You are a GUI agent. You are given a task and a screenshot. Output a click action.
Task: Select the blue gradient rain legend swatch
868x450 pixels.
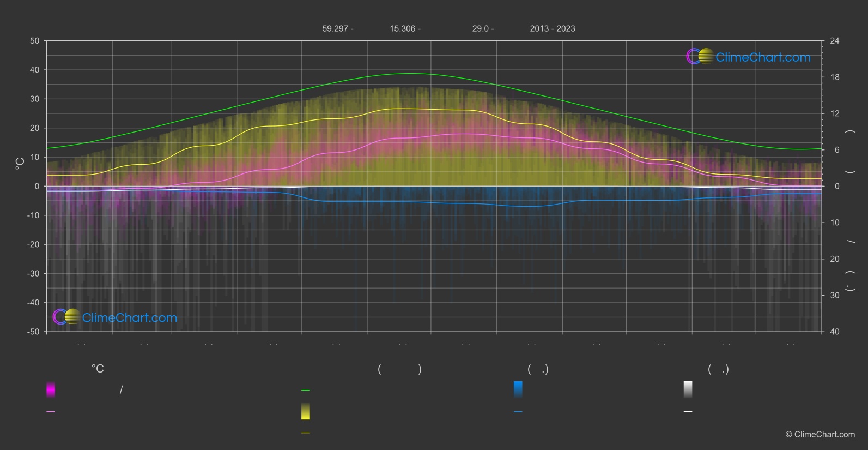point(518,389)
